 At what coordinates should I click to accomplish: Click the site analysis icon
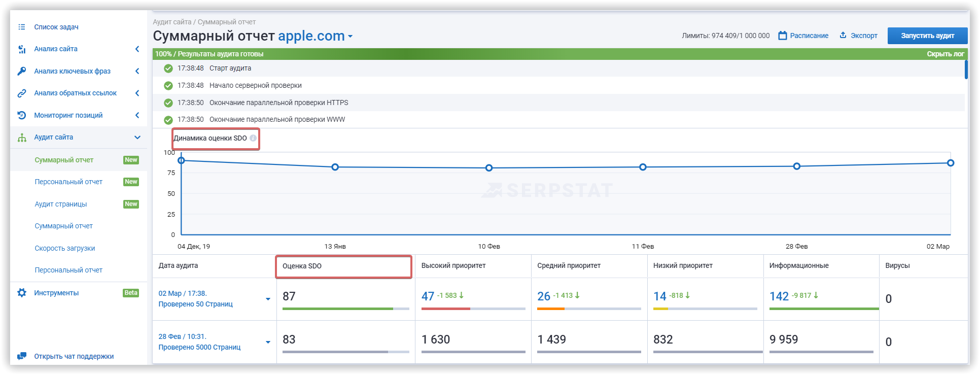[x=22, y=49]
